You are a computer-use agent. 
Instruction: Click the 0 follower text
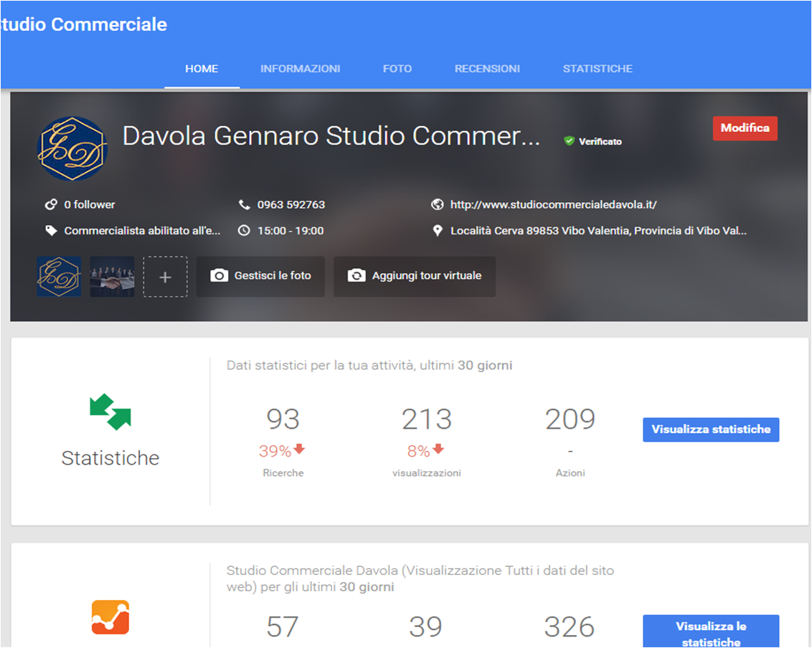pyautogui.click(x=90, y=204)
